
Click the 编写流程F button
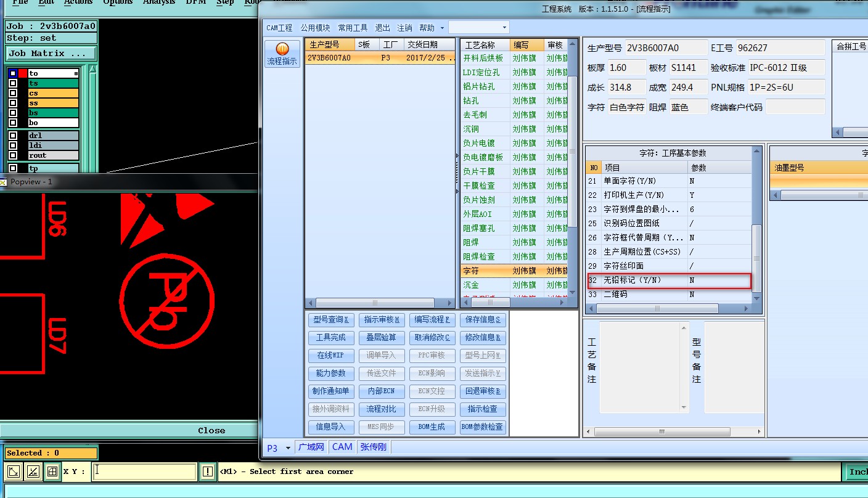click(x=432, y=320)
